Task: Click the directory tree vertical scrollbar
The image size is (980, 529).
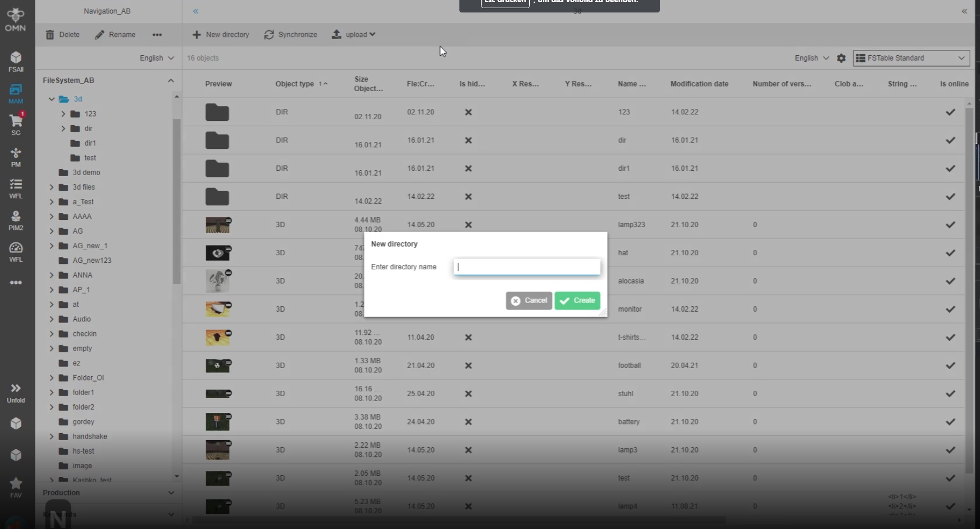Action: point(176,201)
